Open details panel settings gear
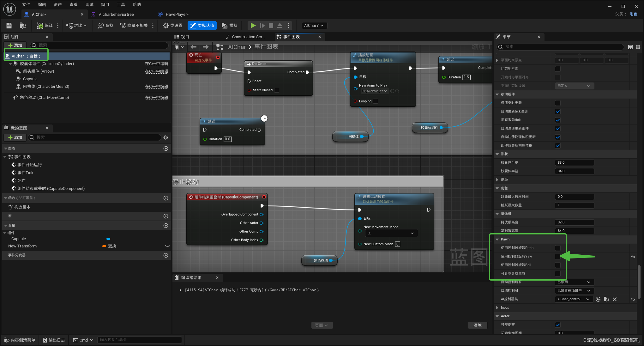644x346 pixels. pyautogui.click(x=638, y=47)
